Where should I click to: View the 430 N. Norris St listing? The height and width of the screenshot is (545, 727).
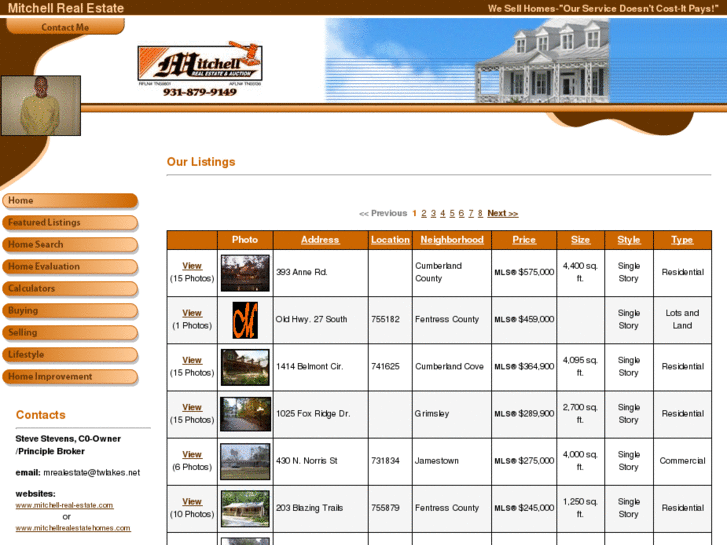pos(192,455)
